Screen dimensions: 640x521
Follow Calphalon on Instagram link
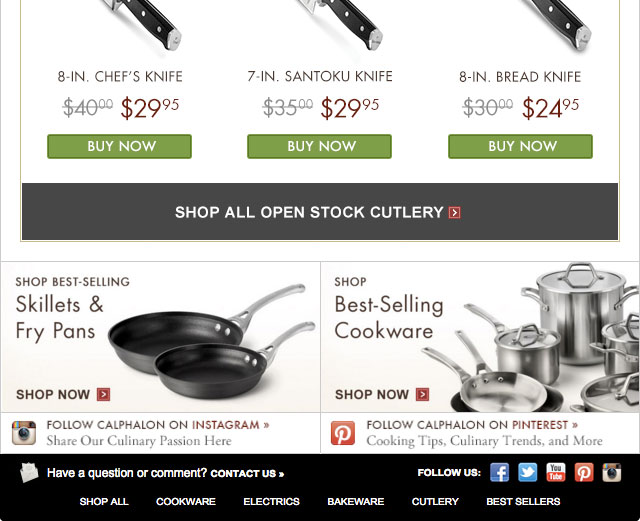[158, 425]
